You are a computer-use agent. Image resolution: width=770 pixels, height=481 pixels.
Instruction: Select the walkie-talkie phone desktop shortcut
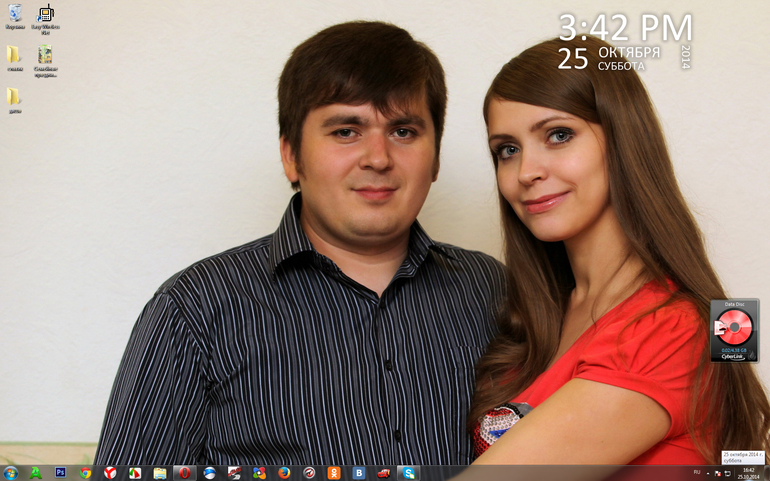click(45, 15)
